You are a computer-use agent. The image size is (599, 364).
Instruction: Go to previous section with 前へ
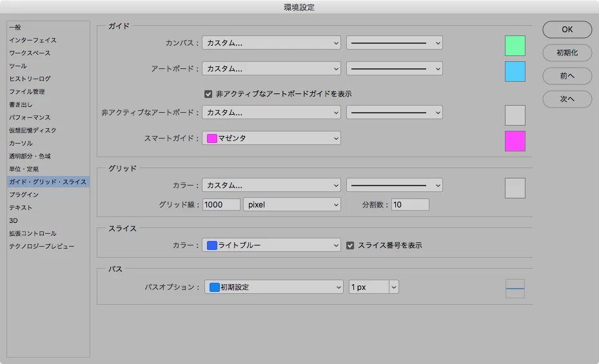click(567, 76)
